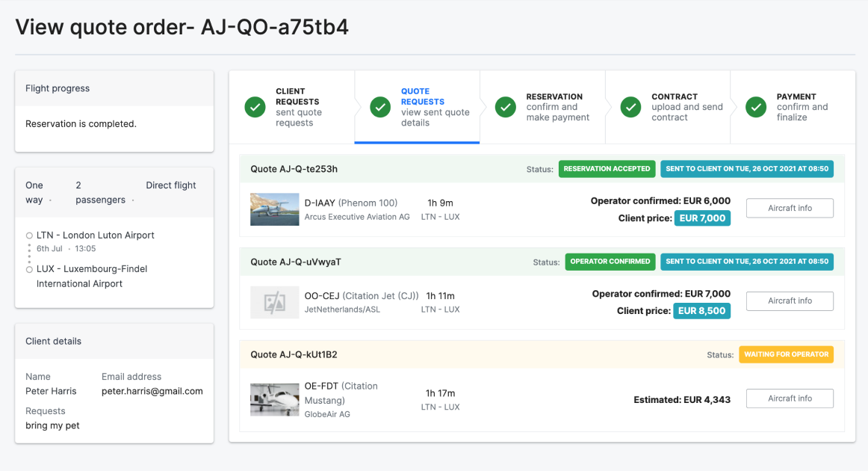The height and width of the screenshot is (471, 868).
Task: Click the Waiting for Operator status badge
Action: (x=786, y=354)
